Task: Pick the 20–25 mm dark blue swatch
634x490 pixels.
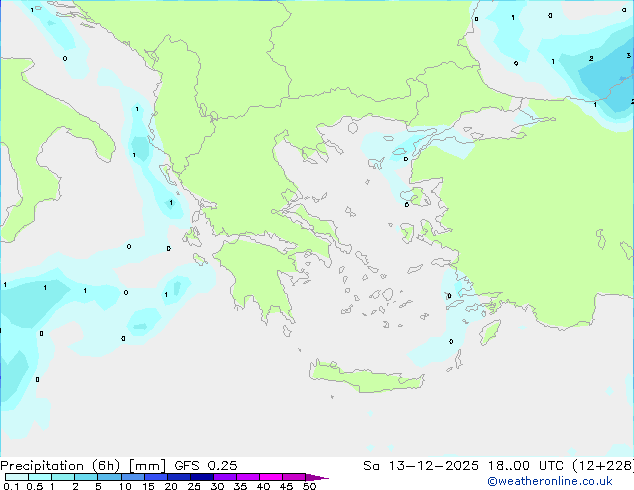Action: (x=179, y=477)
